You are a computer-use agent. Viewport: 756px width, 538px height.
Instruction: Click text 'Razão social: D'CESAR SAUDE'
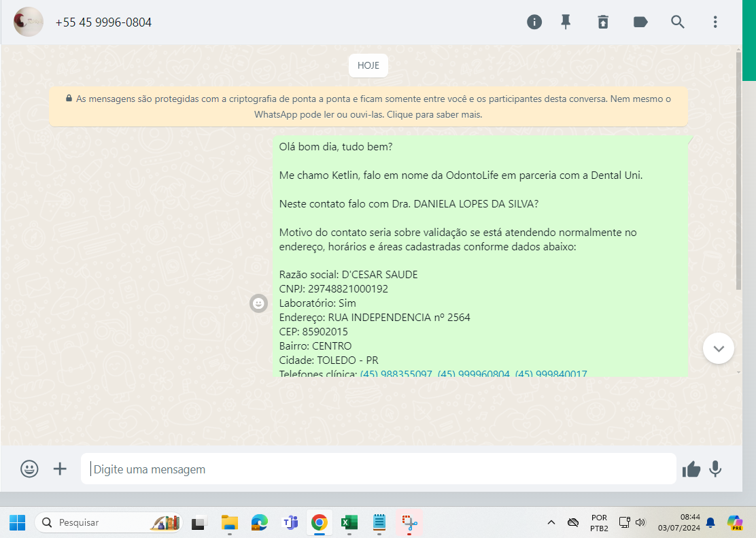[348, 275]
